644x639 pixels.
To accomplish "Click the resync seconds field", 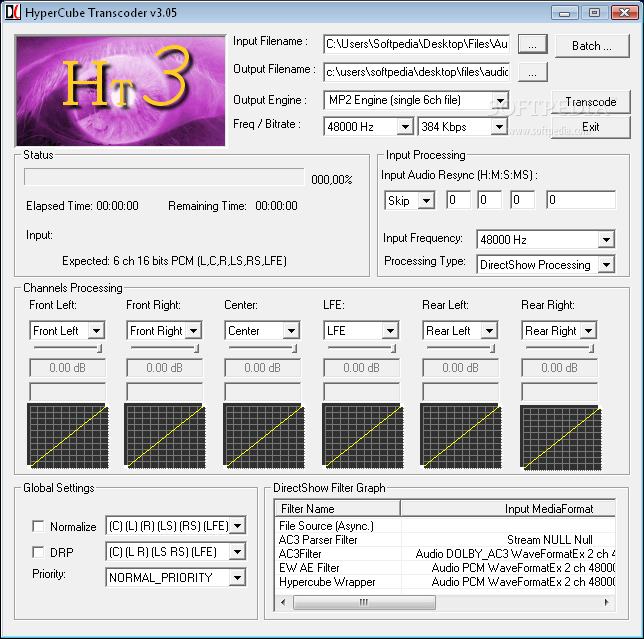I will (522, 200).
